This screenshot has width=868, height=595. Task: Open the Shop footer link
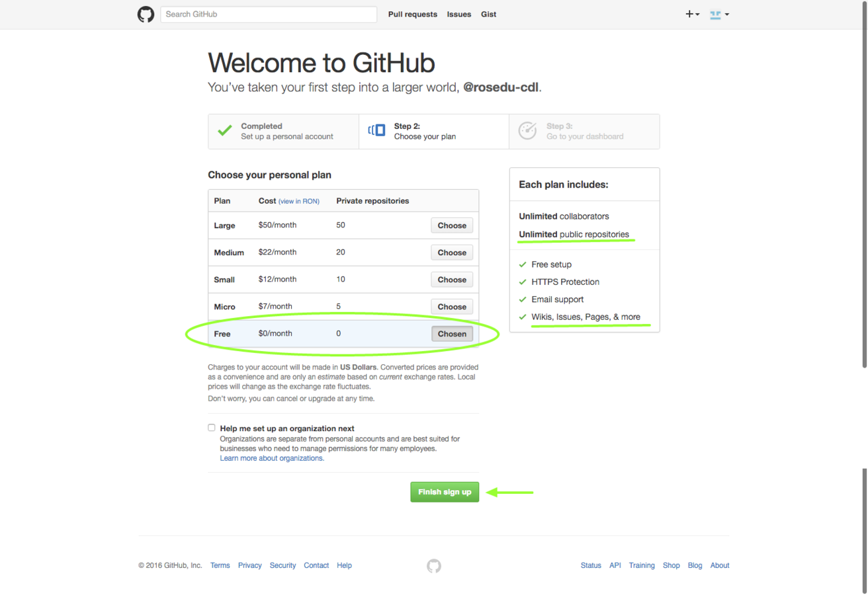click(x=672, y=565)
